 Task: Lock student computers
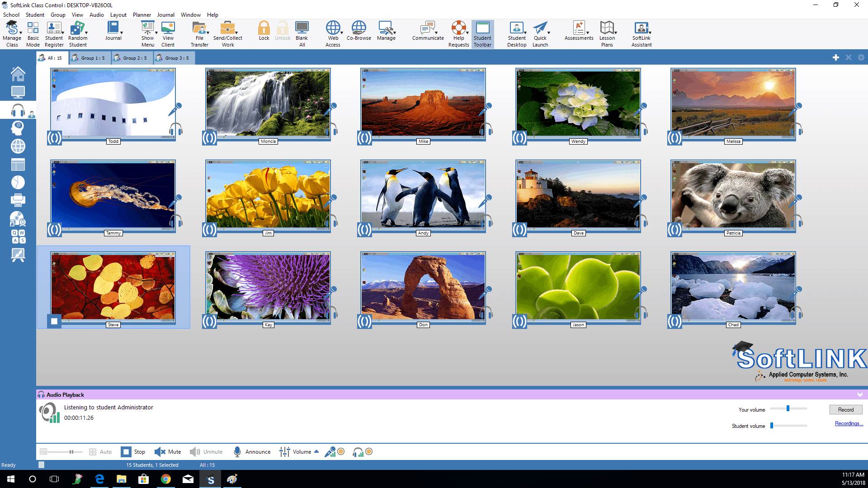(264, 31)
